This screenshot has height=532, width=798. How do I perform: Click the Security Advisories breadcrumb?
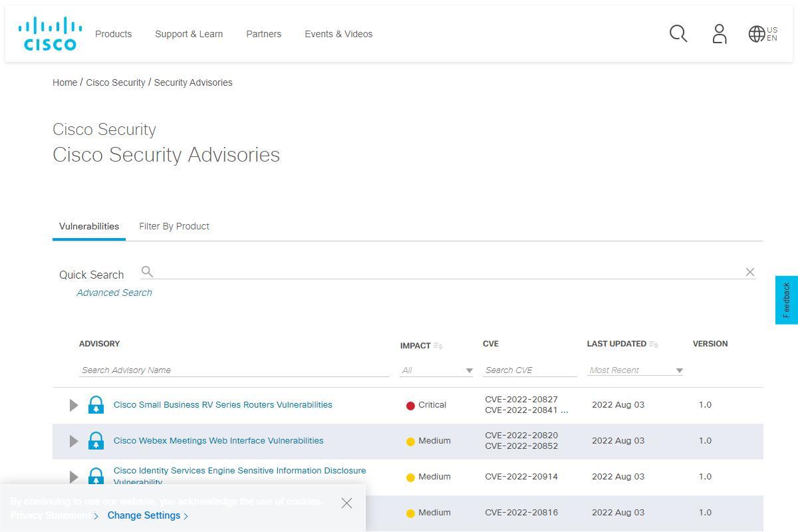click(193, 82)
